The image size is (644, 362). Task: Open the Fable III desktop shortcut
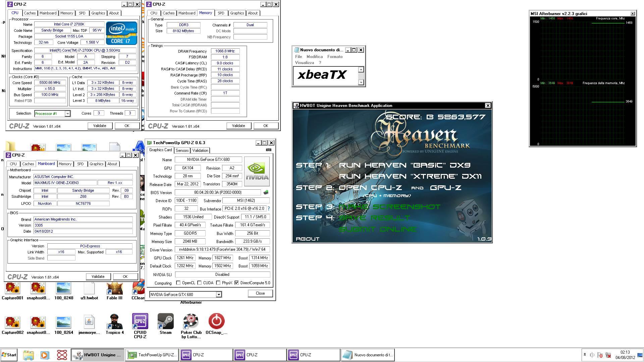tap(114, 291)
